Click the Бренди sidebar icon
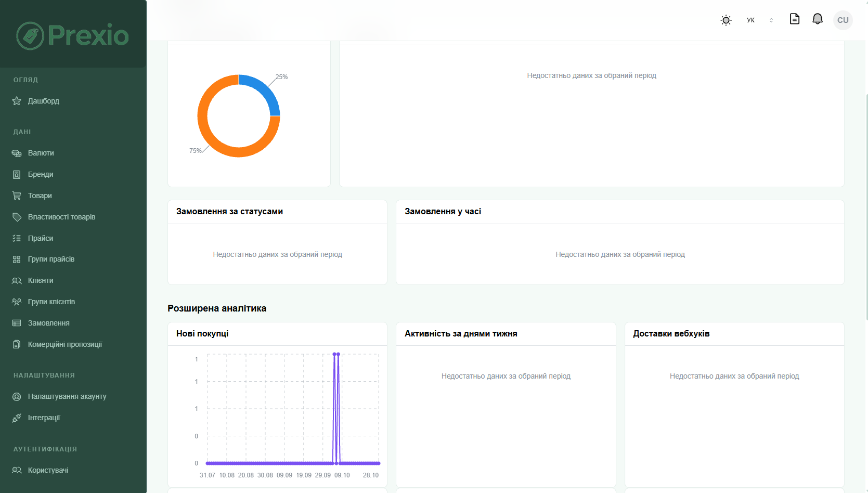 (x=17, y=174)
